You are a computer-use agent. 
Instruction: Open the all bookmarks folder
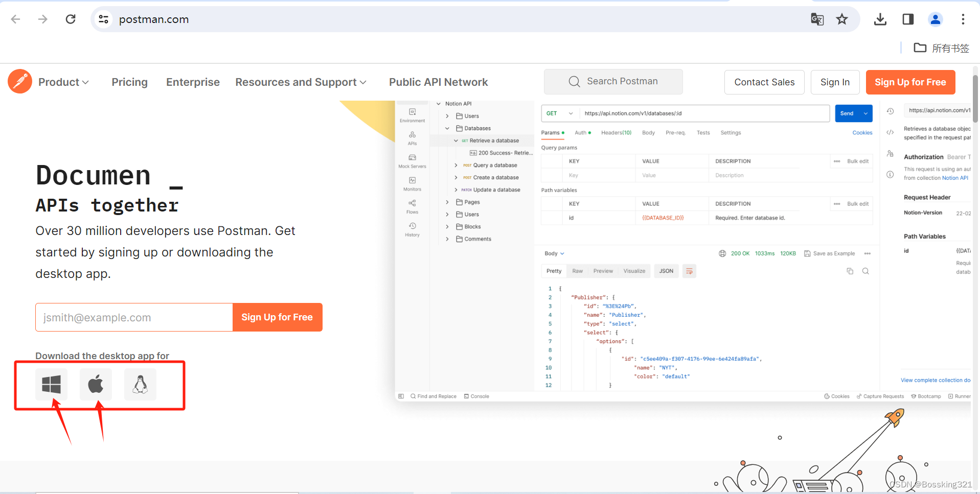tap(941, 48)
